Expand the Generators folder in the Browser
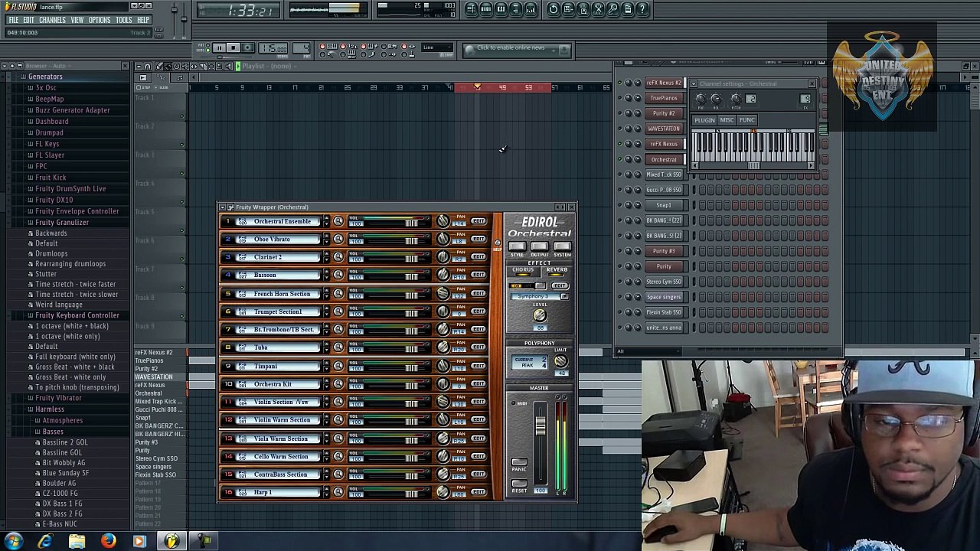 (x=45, y=77)
